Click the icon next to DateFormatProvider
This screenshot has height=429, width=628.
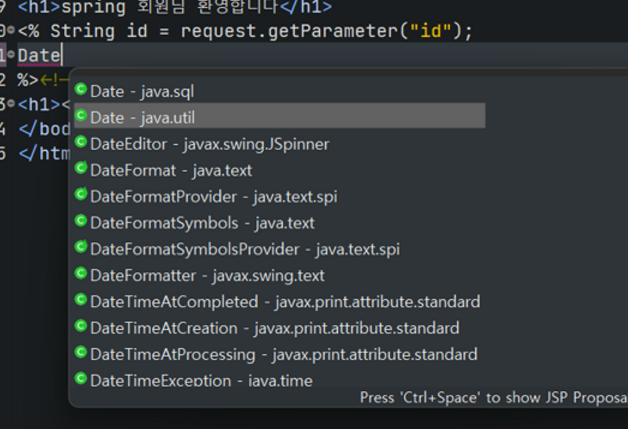(81, 195)
